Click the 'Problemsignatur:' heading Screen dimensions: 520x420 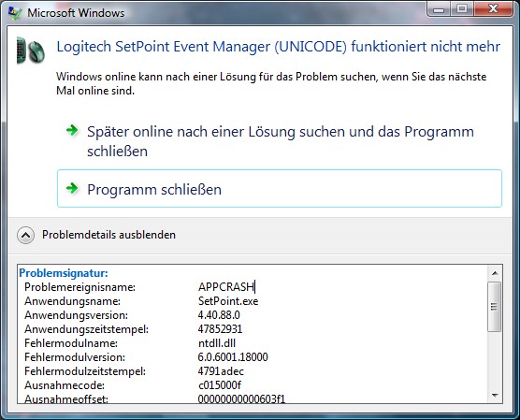click(64, 273)
